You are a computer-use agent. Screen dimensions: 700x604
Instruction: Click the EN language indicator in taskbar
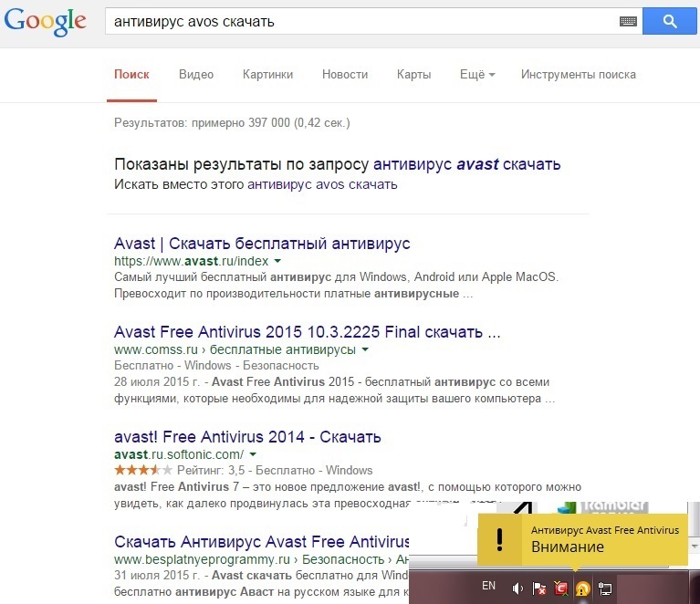488,586
